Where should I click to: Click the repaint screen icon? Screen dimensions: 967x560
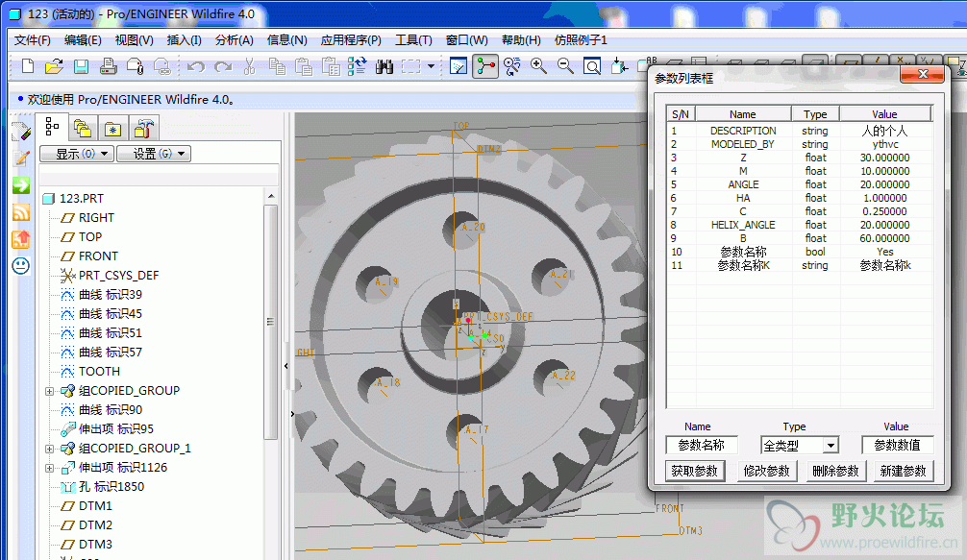coord(459,66)
